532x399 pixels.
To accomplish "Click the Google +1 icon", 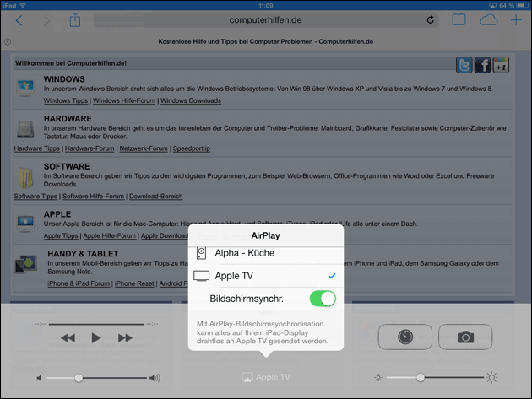I will tap(501, 65).
